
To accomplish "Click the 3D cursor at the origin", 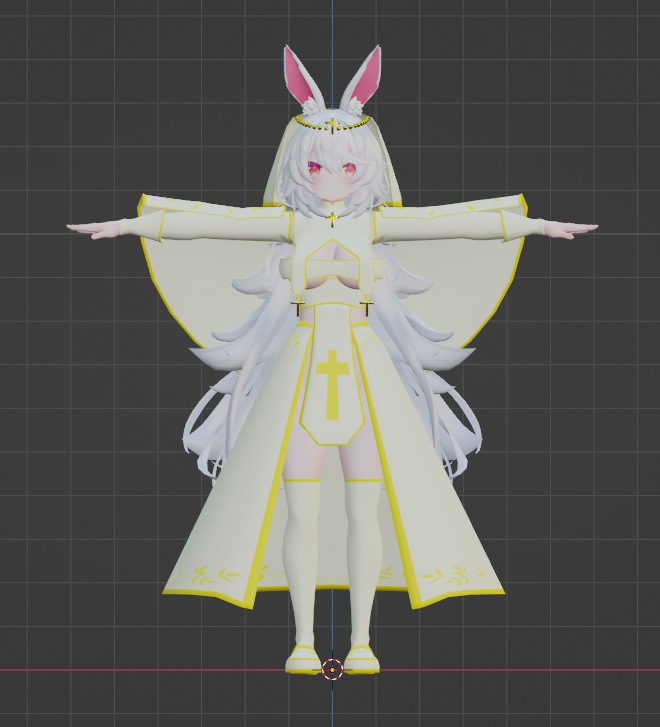I will click(x=333, y=670).
